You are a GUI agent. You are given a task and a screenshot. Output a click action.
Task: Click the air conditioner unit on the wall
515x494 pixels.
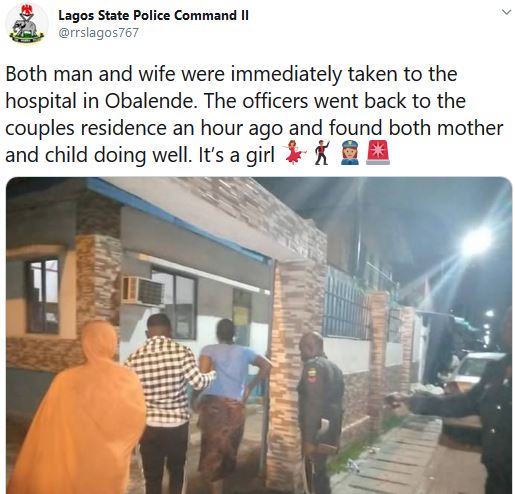click(143, 290)
